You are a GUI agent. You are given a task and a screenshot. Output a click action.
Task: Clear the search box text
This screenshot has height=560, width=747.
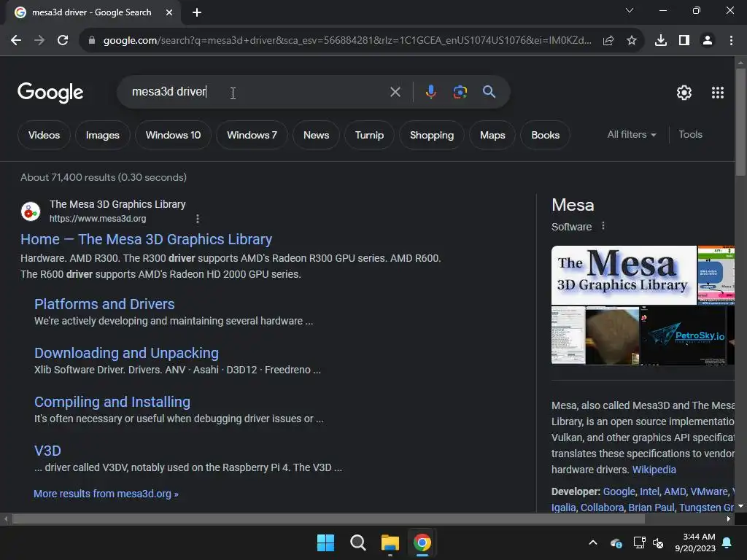pyautogui.click(x=395, y=92)
